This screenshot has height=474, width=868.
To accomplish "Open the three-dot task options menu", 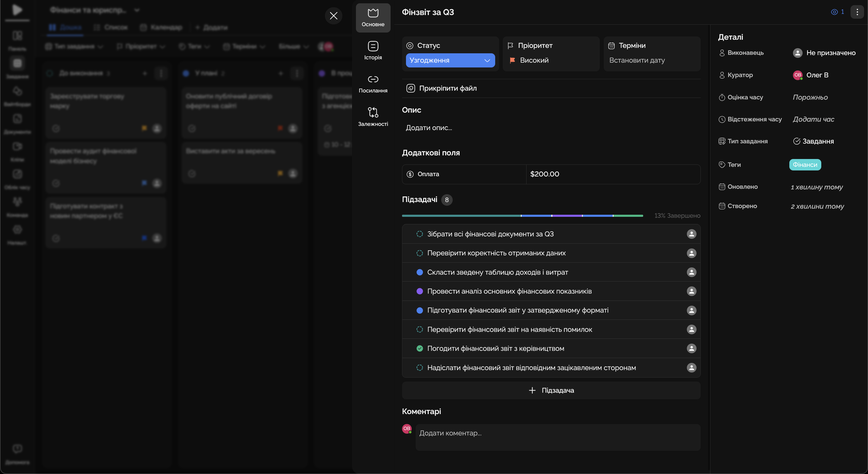I will (857, 12).
